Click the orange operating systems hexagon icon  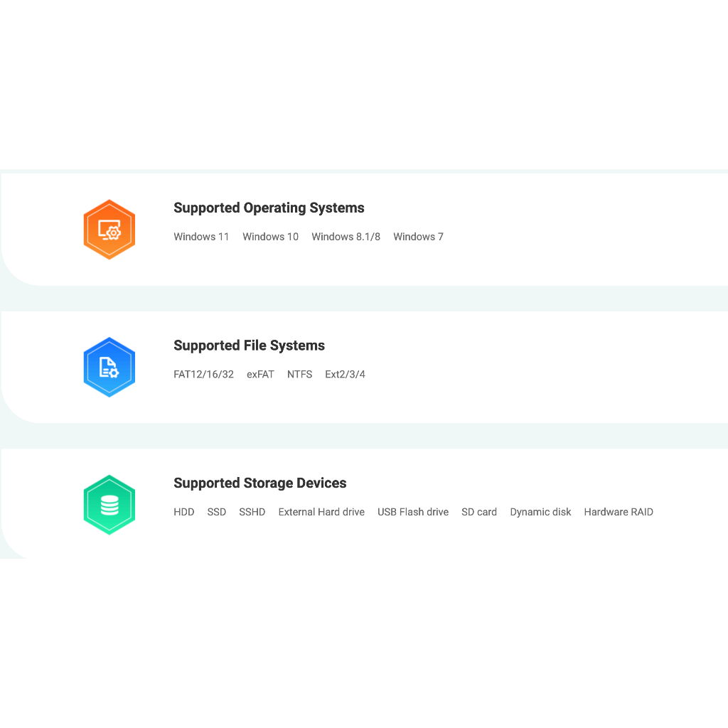click(x=109, y=230)
